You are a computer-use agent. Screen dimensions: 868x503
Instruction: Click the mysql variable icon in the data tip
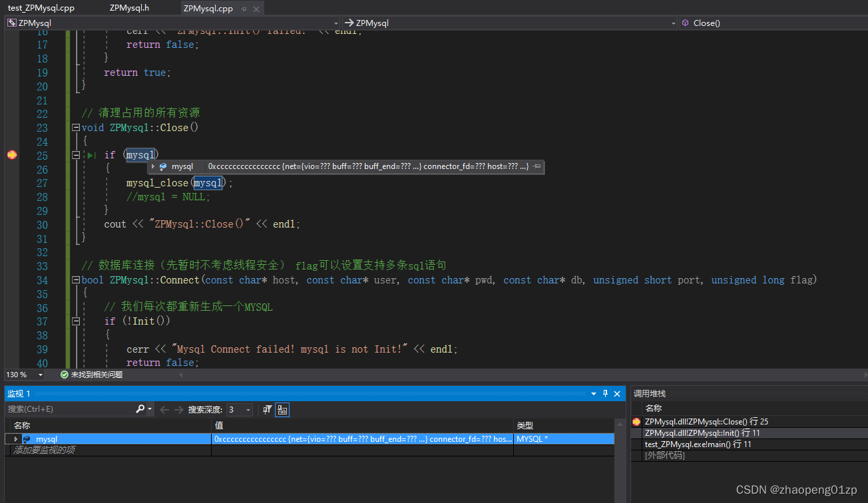tap(163, 166)
